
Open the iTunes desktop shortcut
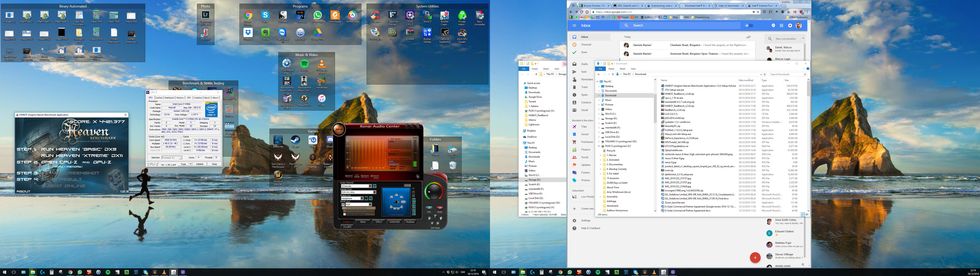(x=322, y=100)
